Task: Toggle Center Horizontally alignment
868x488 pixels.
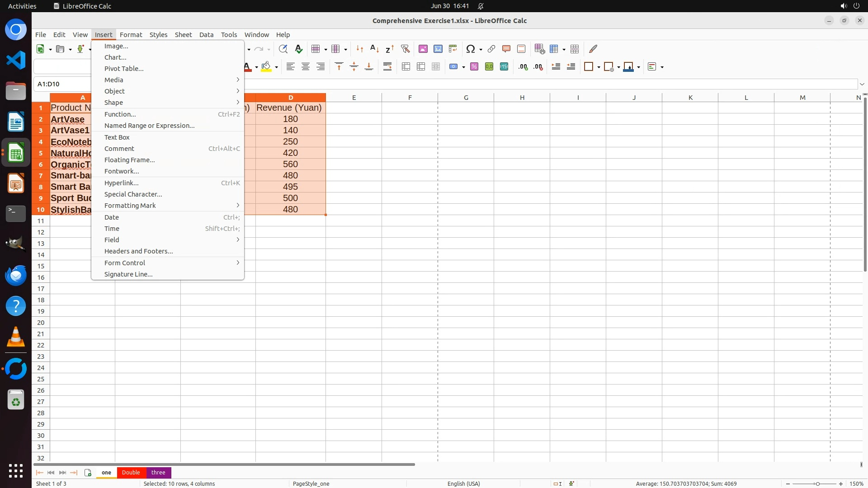Action: pos(306,66)
